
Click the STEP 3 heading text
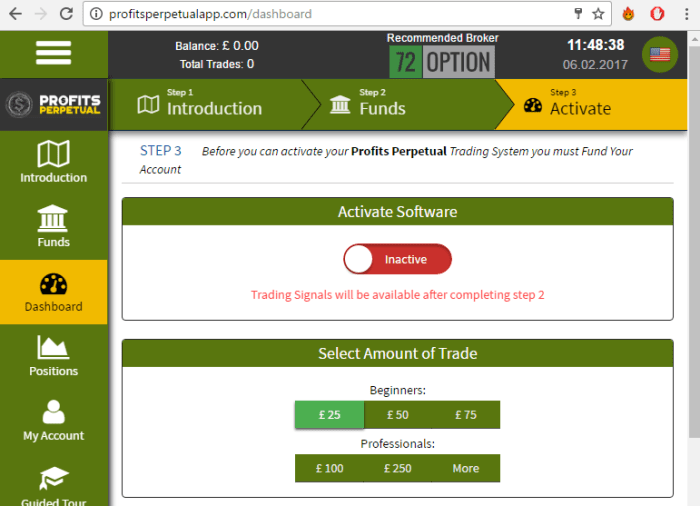pos(161,151)
